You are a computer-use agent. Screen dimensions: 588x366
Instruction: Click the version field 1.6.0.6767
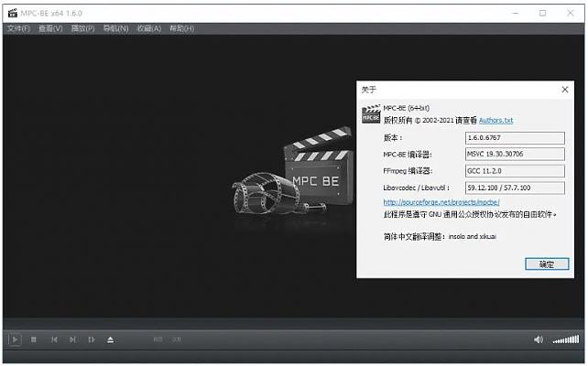515,138
